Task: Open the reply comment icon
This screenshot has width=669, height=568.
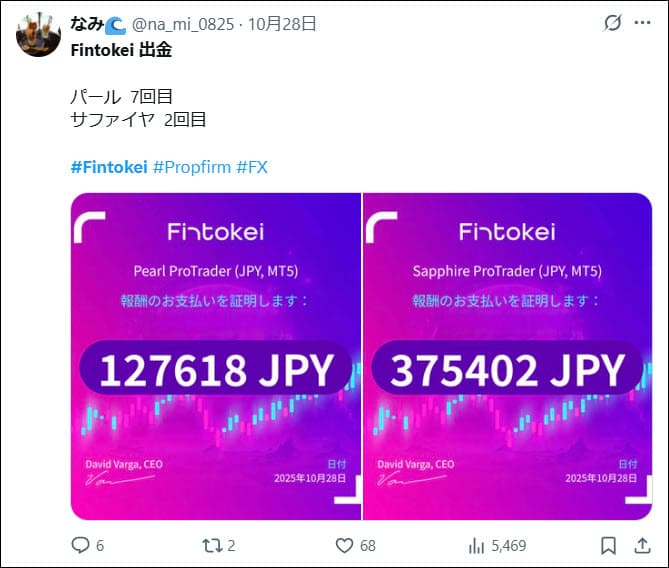Action: click(x=80, y=545)
